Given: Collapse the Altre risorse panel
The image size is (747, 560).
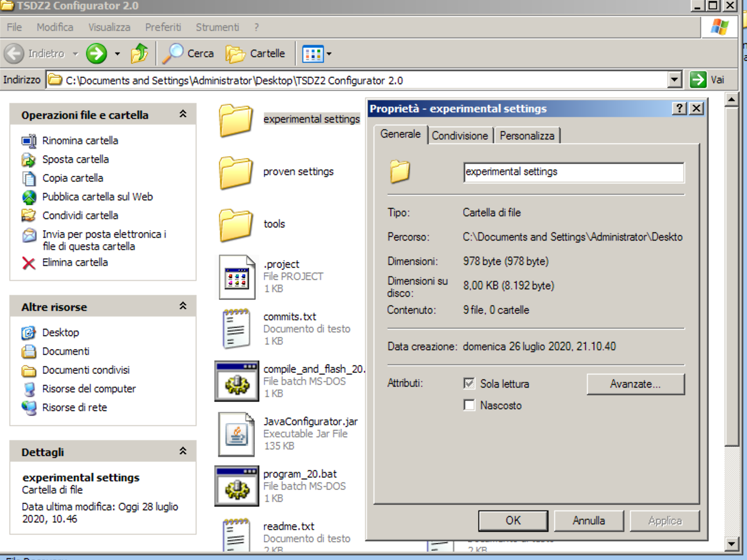Looking at the screenshot, I should [x=183, y=306].
